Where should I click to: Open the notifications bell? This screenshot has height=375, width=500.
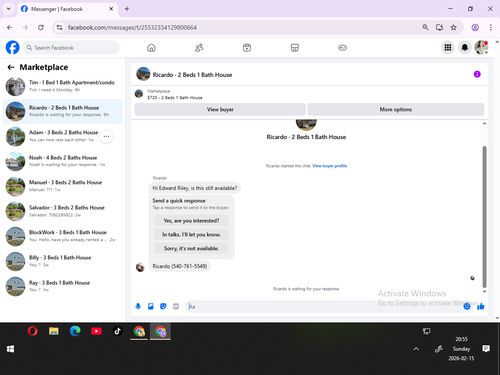(x=464, y=48)
